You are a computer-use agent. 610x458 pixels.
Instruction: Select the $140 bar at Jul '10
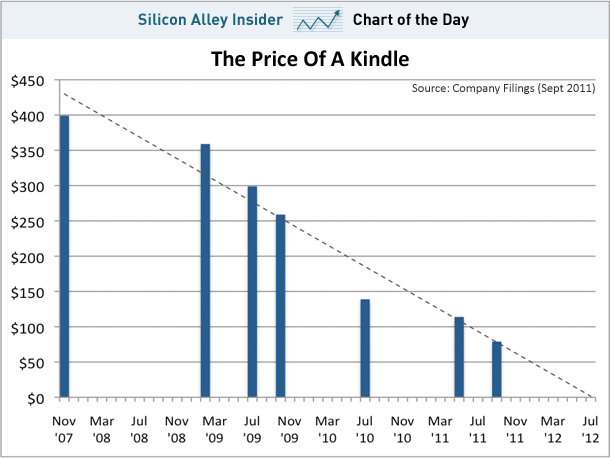[x=365, y=348]
